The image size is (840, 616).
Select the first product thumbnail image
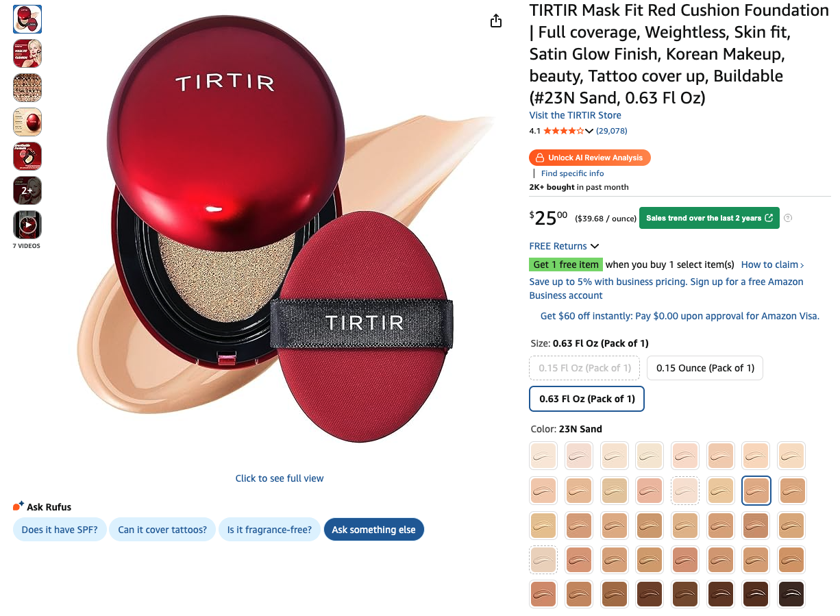tap(27, 19)
